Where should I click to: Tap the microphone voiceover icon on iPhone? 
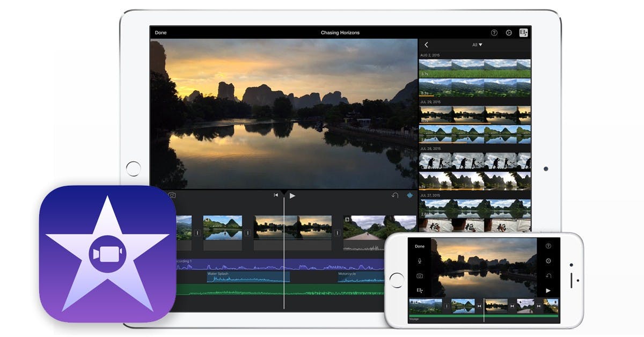(x=420, y=261)
